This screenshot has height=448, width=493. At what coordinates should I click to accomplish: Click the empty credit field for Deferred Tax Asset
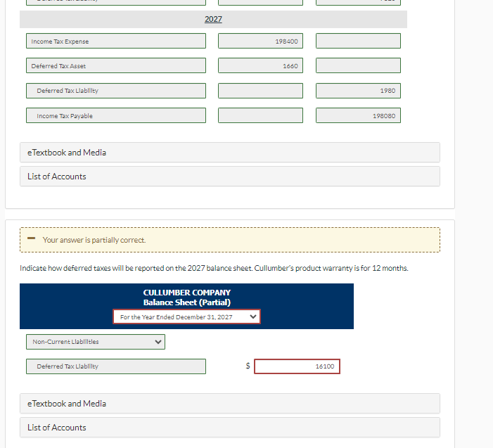point(359,65)
